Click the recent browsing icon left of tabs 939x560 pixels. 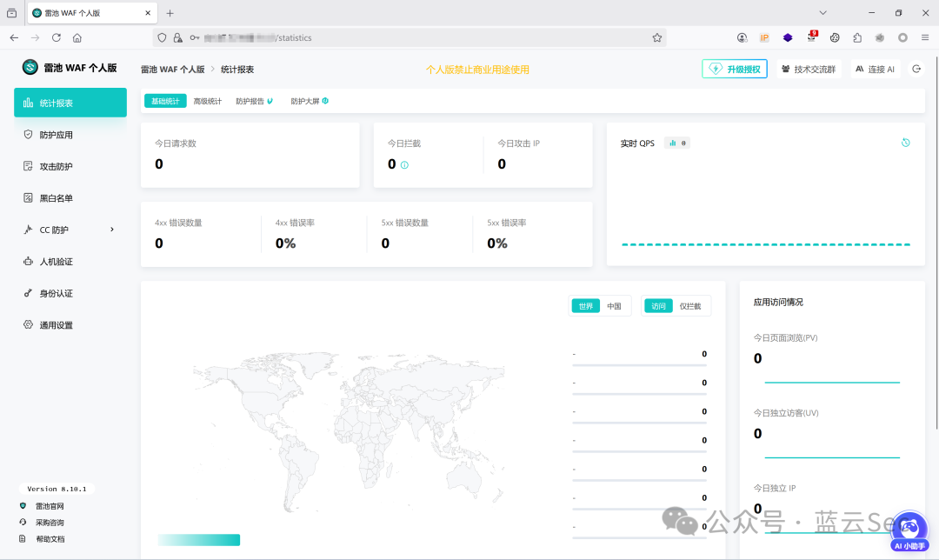click(x=11, y=12)
